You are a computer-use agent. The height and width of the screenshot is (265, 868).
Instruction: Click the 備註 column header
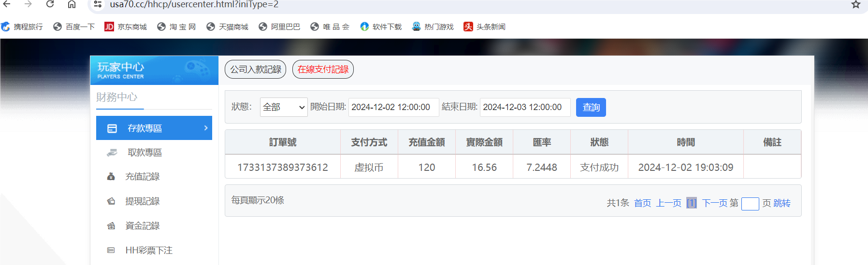(772, 142)
